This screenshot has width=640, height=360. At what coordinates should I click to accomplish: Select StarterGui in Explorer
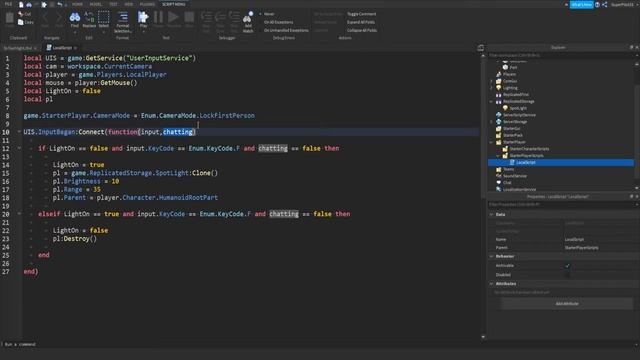[x=511, y=129]
